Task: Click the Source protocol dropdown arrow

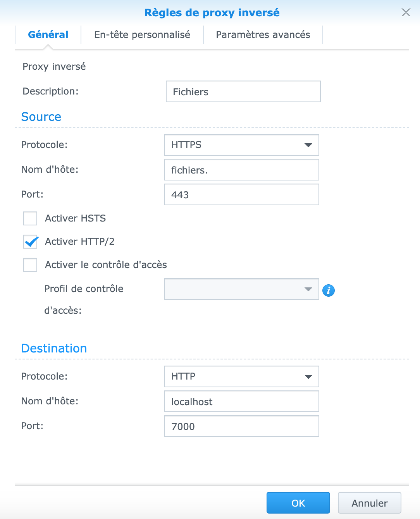Action: [x=308, y=145]
